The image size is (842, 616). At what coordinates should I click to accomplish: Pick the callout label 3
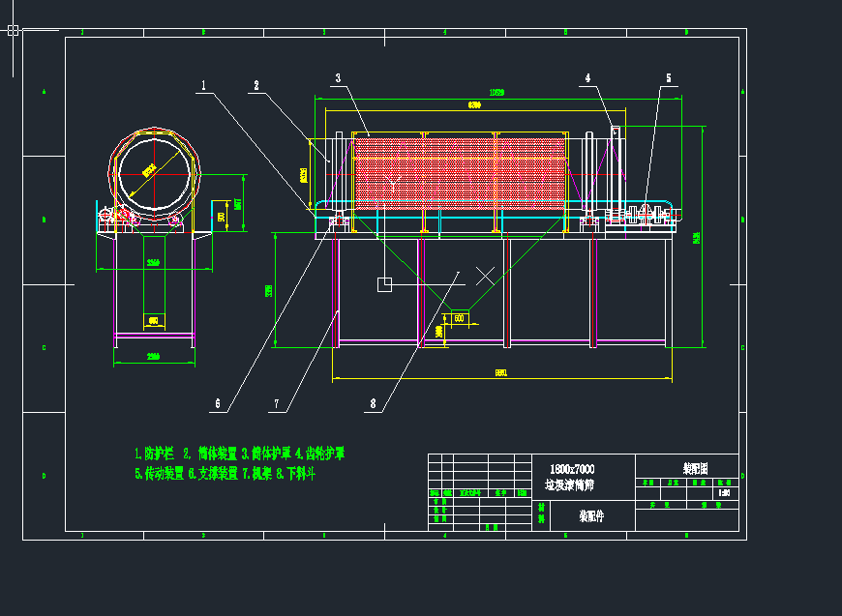point(338,78)
